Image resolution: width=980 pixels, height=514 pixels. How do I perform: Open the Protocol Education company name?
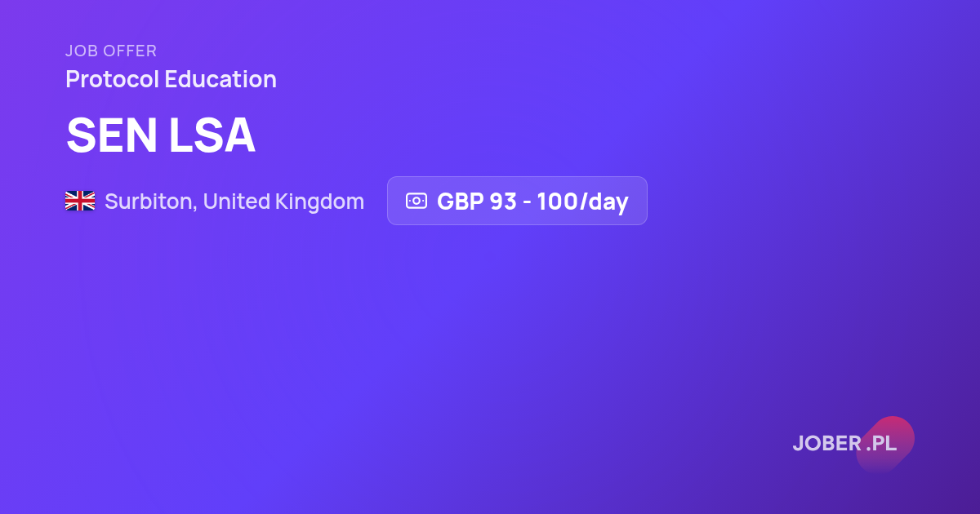tap(171, 80)
